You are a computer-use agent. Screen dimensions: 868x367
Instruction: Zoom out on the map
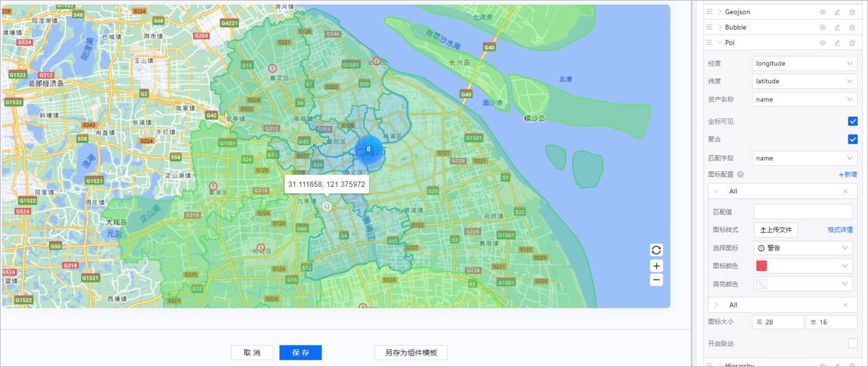click(x=656, y=280)
